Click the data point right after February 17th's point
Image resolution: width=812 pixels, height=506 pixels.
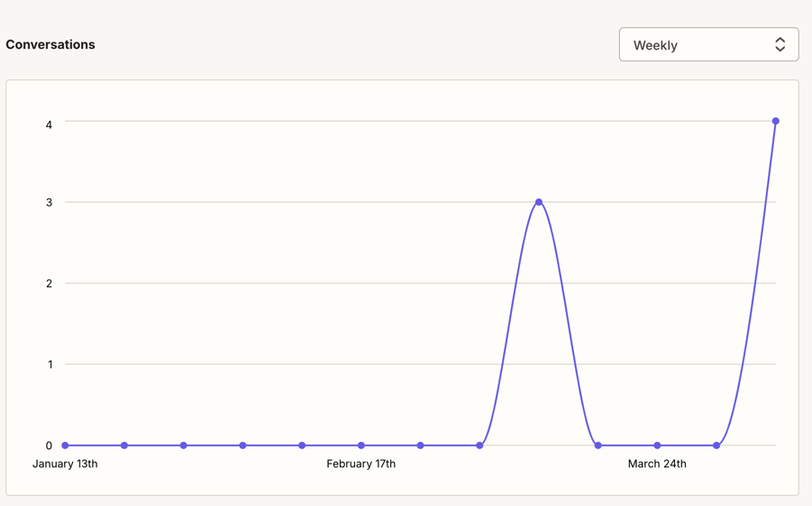[421, 446]
